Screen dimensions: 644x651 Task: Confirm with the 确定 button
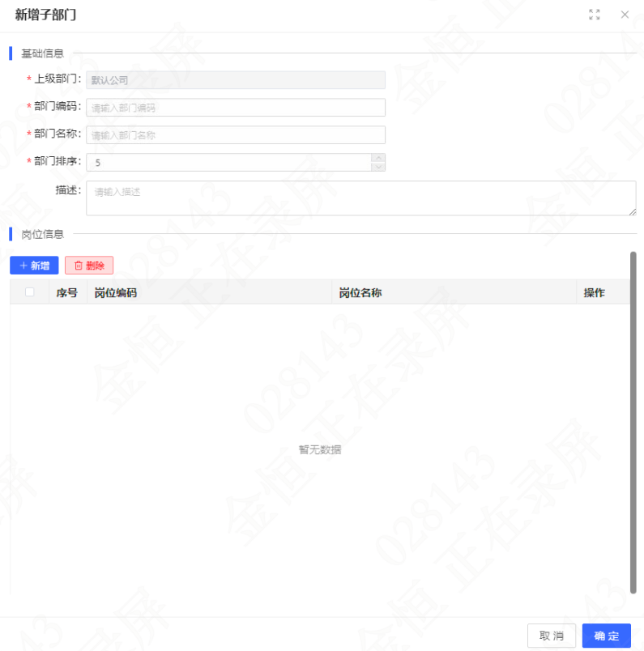click(606, 636)
